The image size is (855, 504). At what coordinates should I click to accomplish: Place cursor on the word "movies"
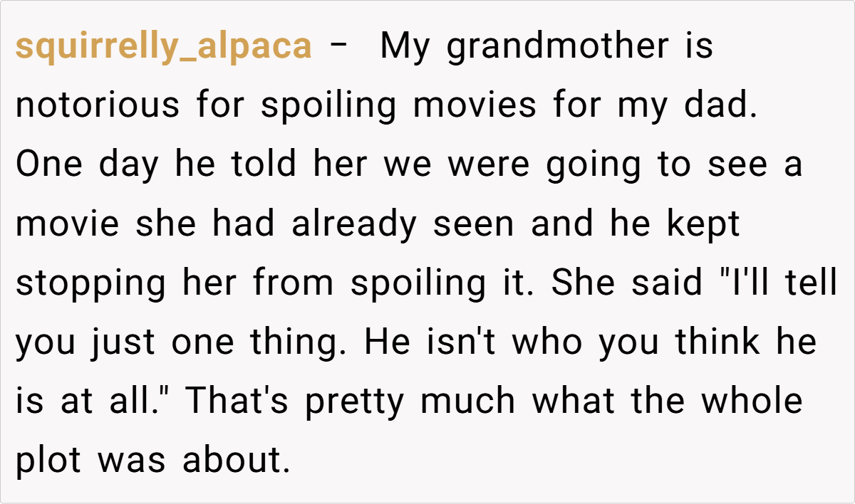[475, 106]
